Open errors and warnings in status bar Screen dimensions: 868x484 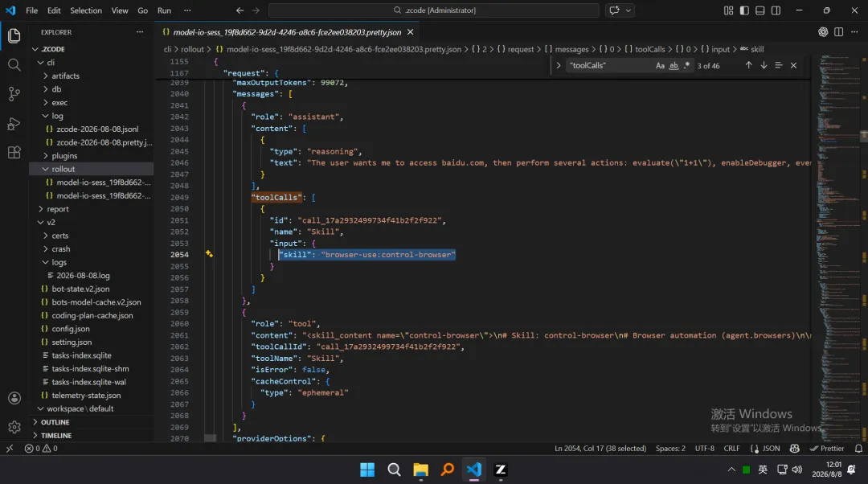point(41,449)
